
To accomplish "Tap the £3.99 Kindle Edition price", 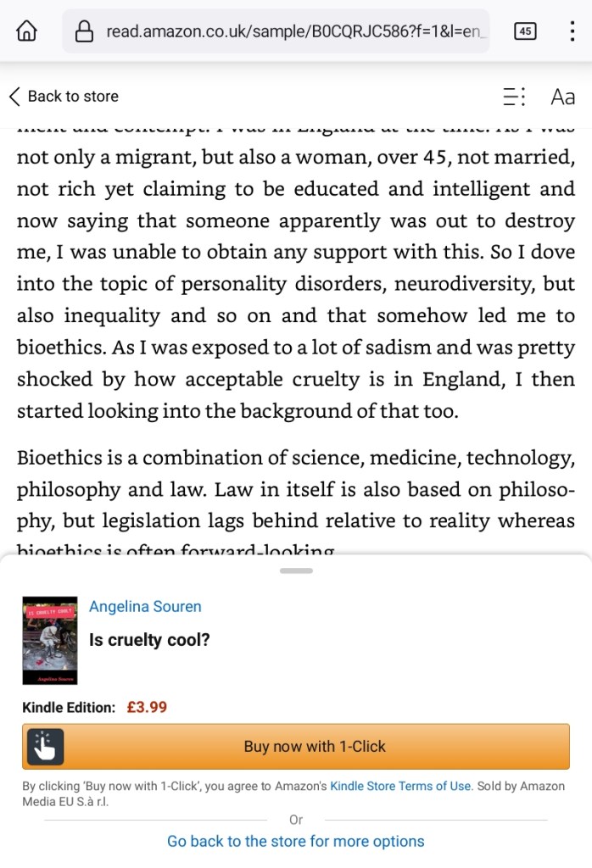I will 147,707.
